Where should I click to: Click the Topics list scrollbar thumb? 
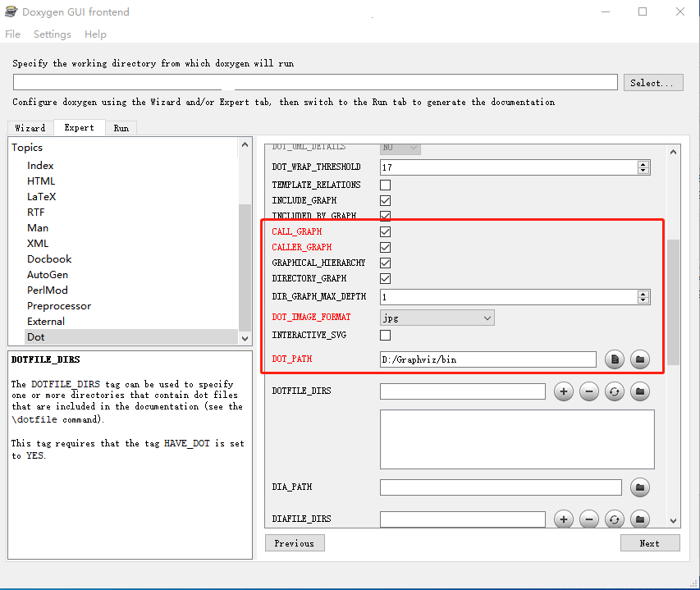(x=245, y=268)
